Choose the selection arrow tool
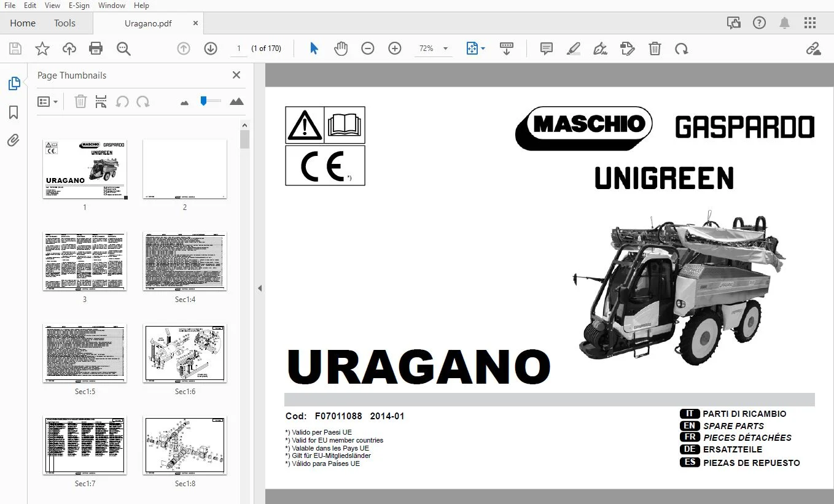Image resolution: width=834 pixels, height=504 pixels. (x=314, y=48)
